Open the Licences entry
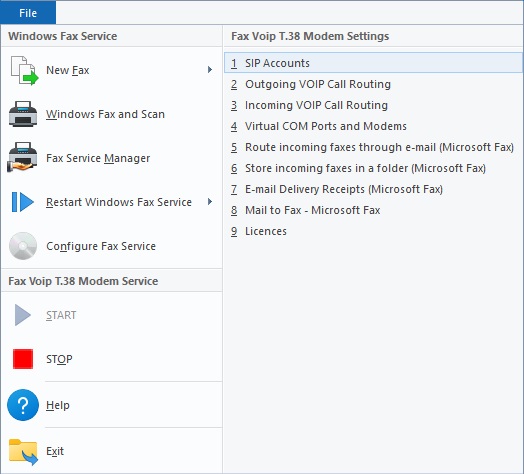The height and width of the screenshot is (474, 524). (x=373, y=232)
